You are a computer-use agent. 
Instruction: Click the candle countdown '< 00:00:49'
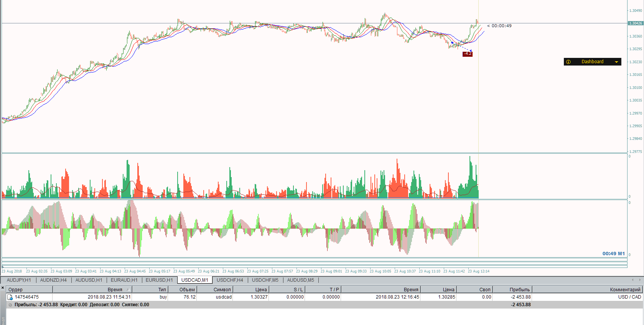[499, 26]
